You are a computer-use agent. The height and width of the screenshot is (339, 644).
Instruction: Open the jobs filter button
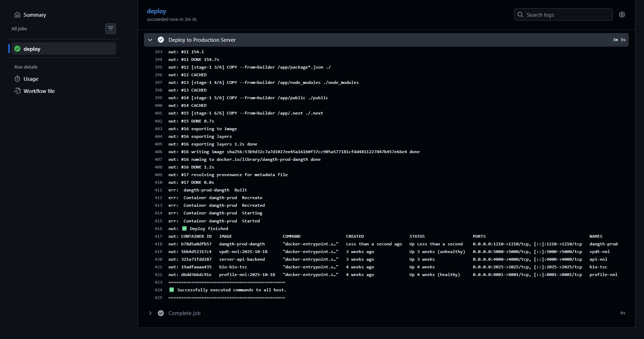coord(110,29)
